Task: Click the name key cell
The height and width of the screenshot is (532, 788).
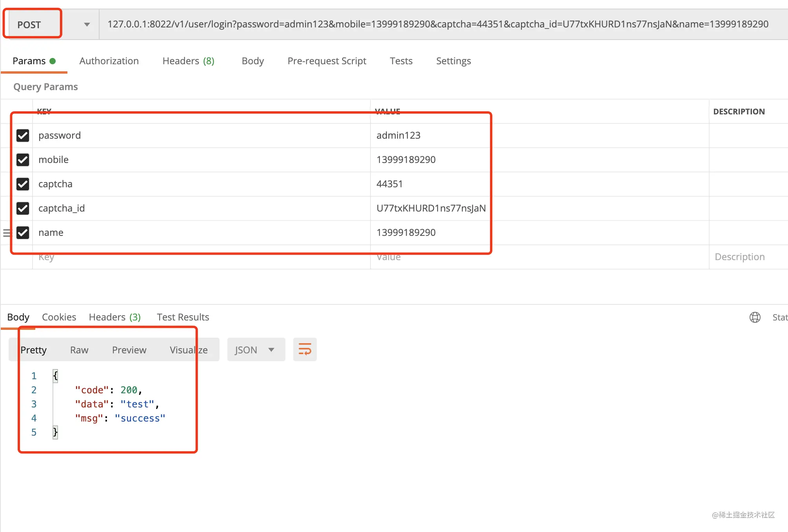Action: [x=202, y=233]
